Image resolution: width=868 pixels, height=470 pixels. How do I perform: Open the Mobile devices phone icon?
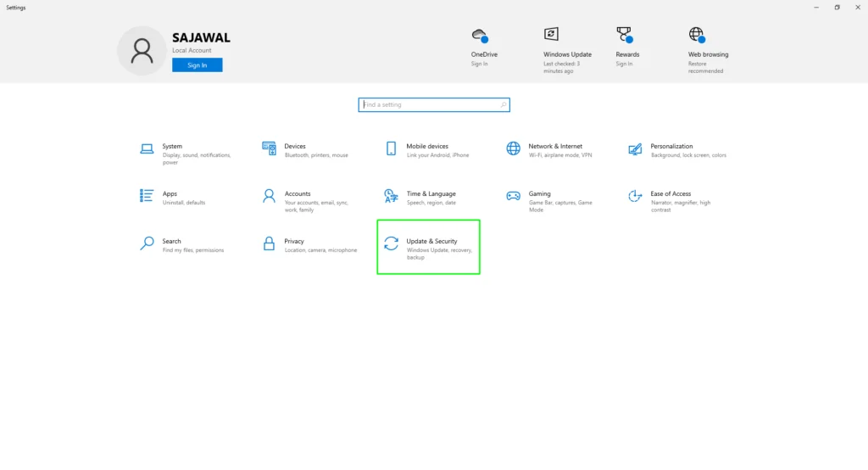coord(391,148)
